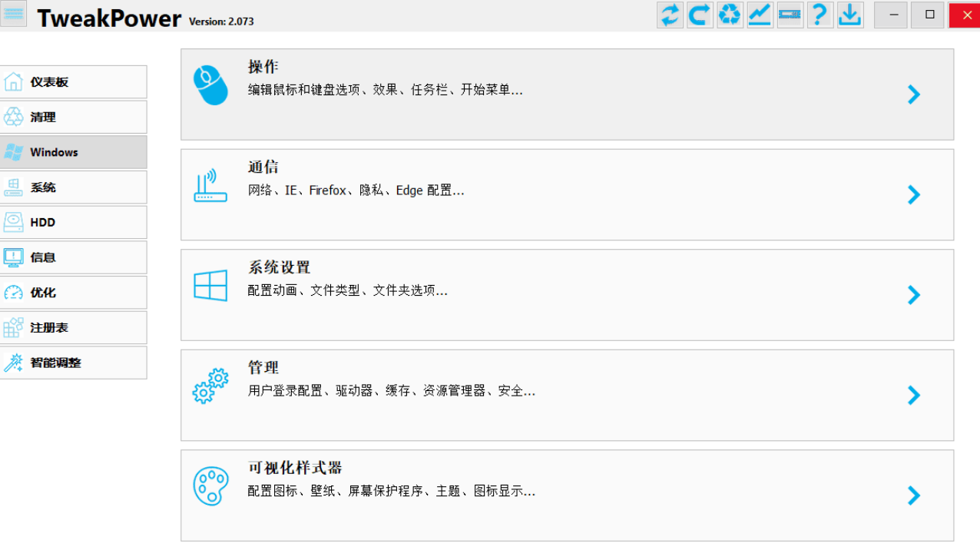Viewport: 980px width, 560px height.
Task: Switch to the 系统 sidebar section
Action: 74,187
